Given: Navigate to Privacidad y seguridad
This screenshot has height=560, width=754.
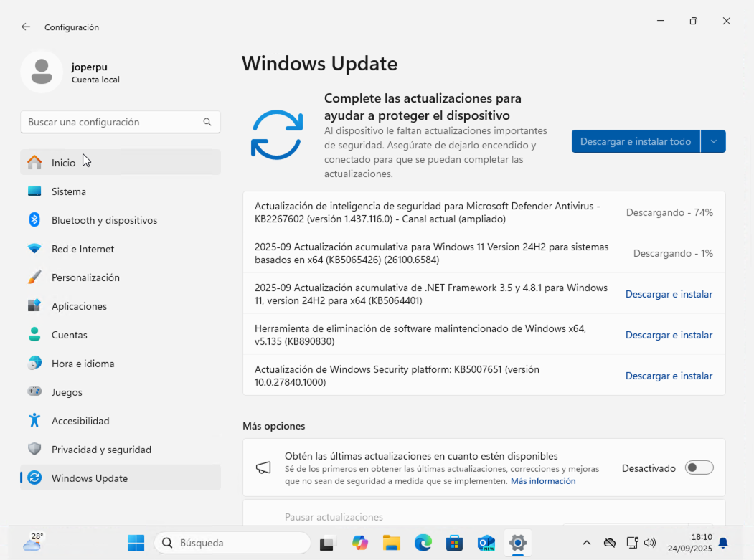Looking at the screenshot, I should coord(121,449).
